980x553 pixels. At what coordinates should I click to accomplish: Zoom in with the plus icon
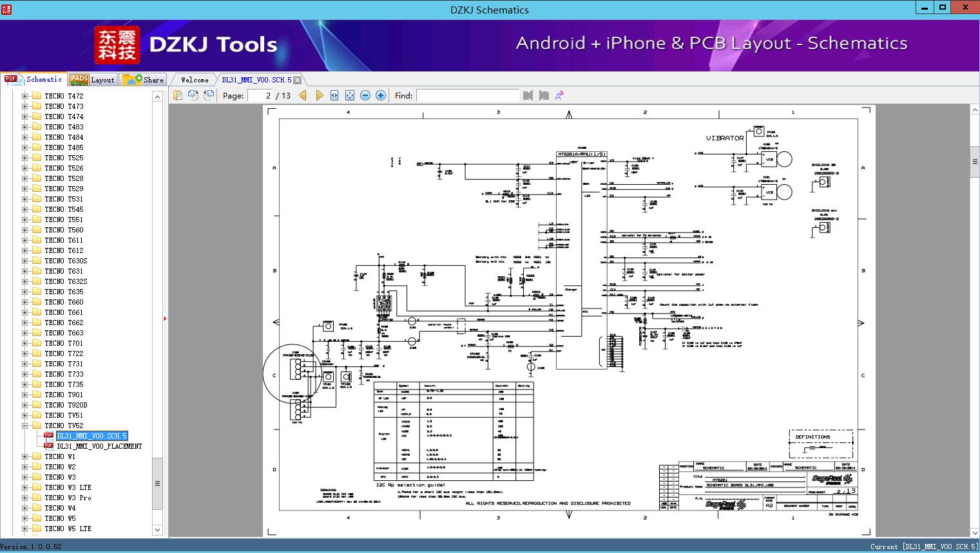(381, 95)
